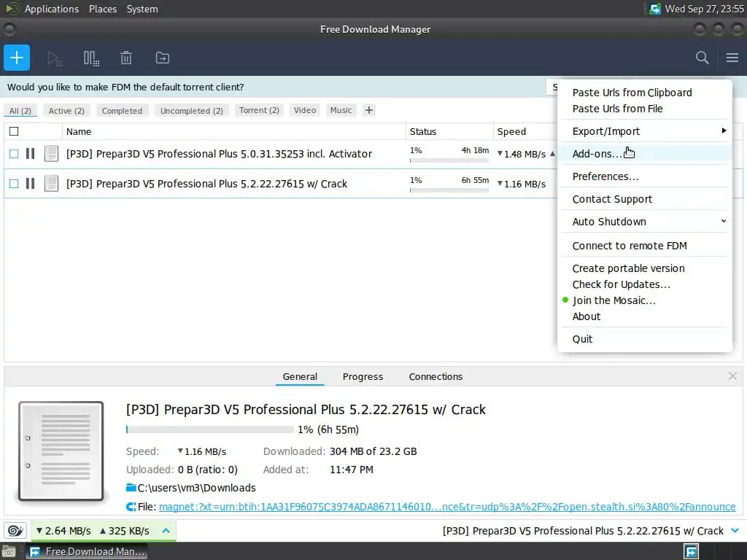
Task: Delete selected downloads with trash icon
Action: click(x=125, y=58)
